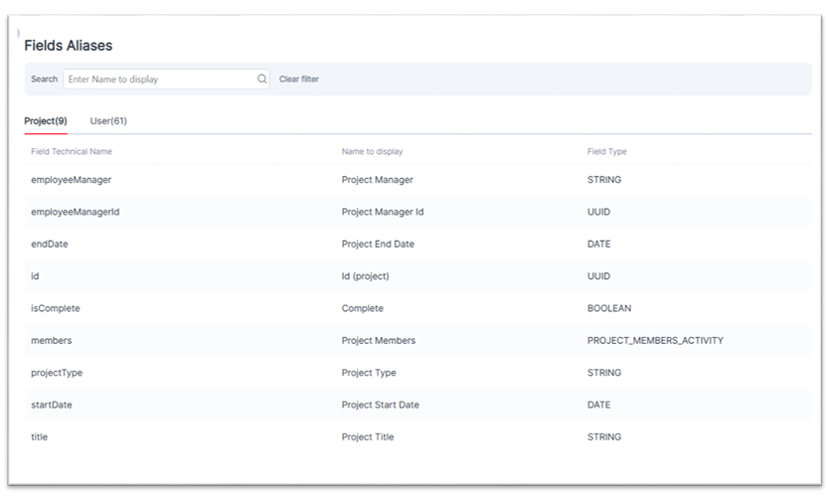829x504 pixels.
Task: Click the Name to display column header
Action: (372, 152)
